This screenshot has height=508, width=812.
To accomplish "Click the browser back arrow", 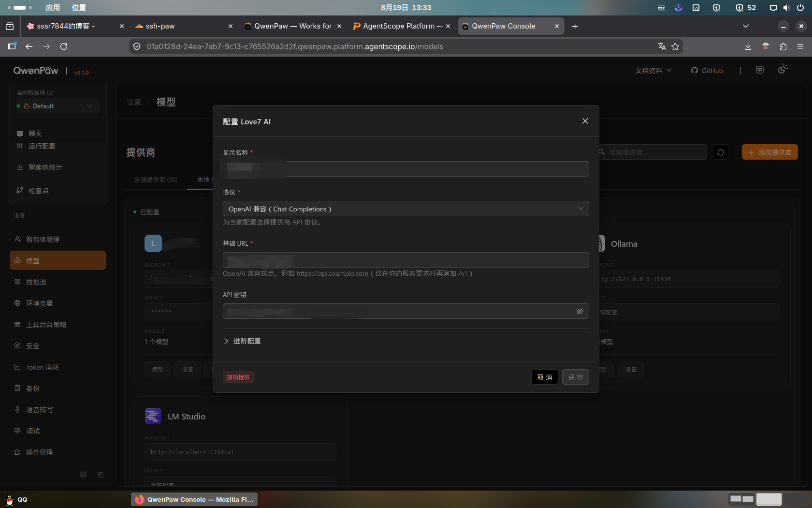I will [x=29, y=46].
